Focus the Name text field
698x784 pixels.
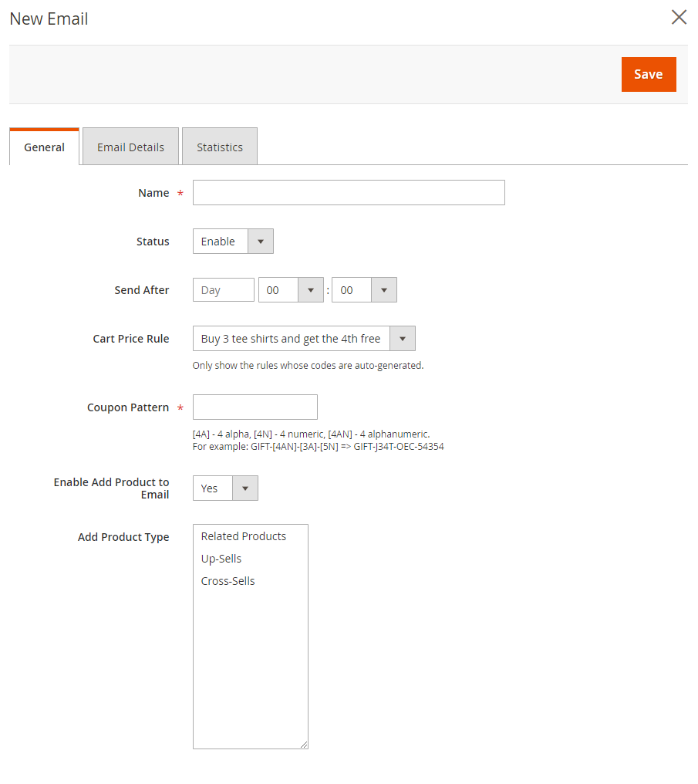point(349,193)
